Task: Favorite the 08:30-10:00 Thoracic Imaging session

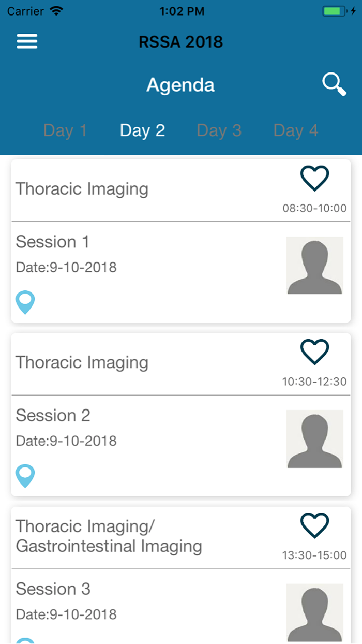Action: click(x=314, y=179)
